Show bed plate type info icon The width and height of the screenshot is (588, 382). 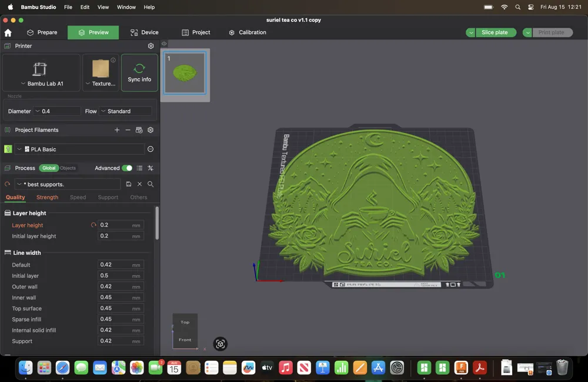113,60
